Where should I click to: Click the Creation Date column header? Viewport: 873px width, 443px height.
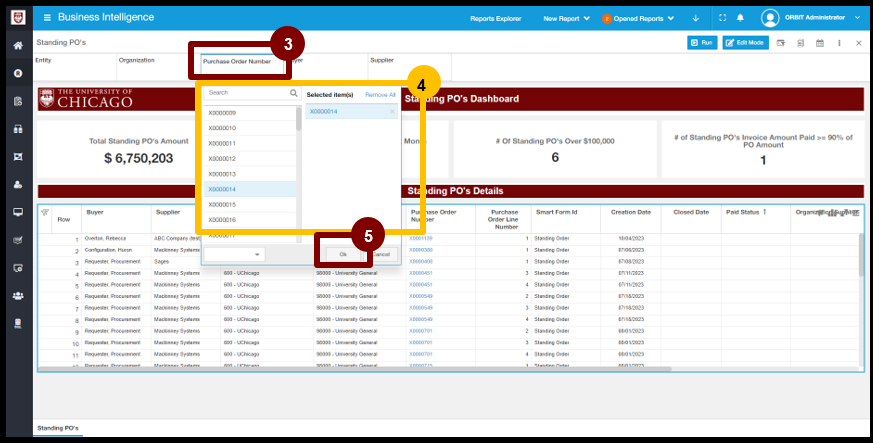[x=630, y=212]
